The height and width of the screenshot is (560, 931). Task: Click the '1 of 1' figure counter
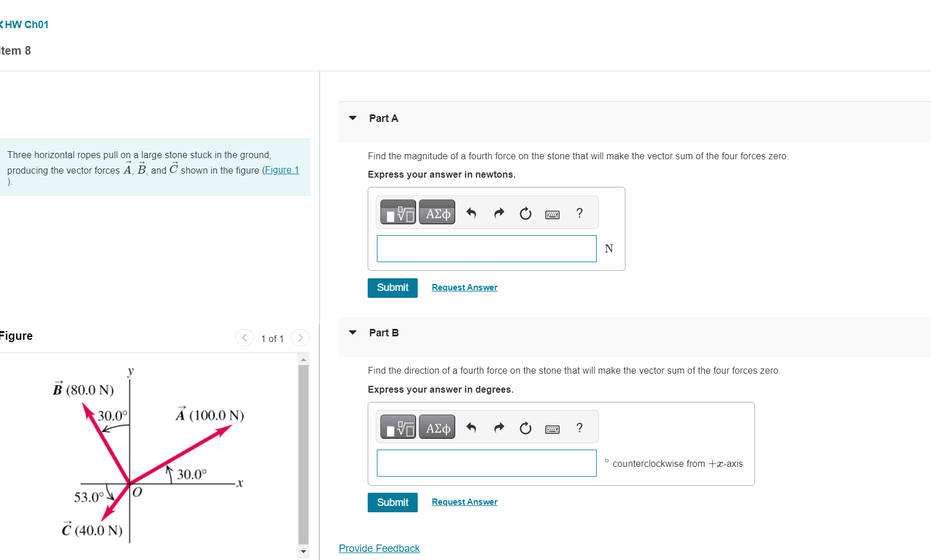click(272, 339)
